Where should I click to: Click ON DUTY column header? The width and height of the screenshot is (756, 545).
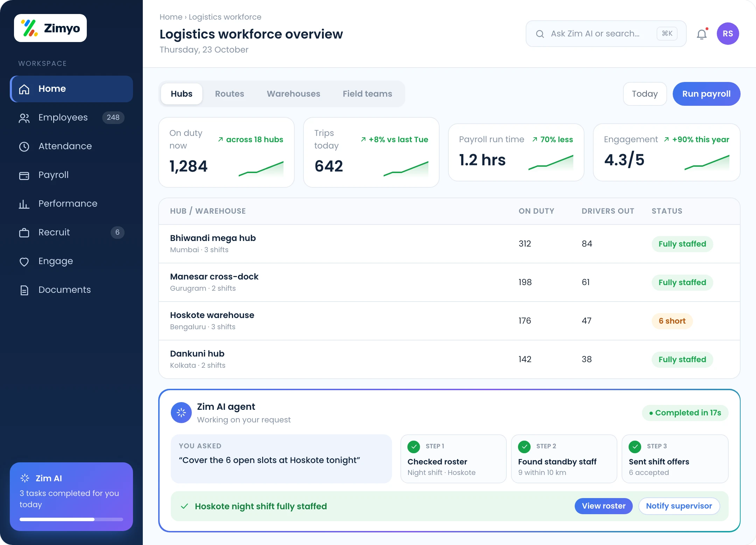coord(536,211)
